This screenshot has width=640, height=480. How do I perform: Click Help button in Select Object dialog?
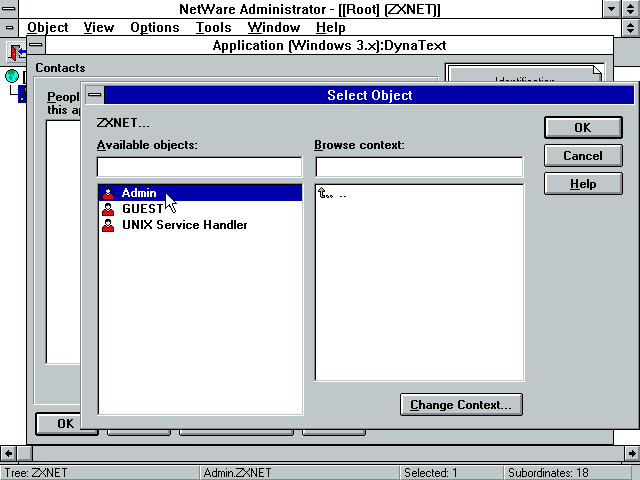(x=583, y=184)
